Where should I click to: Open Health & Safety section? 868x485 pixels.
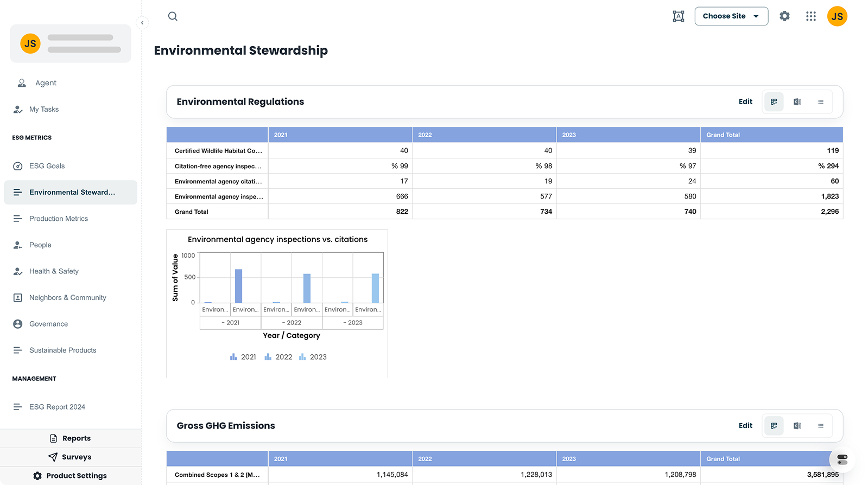coord(54,271)
